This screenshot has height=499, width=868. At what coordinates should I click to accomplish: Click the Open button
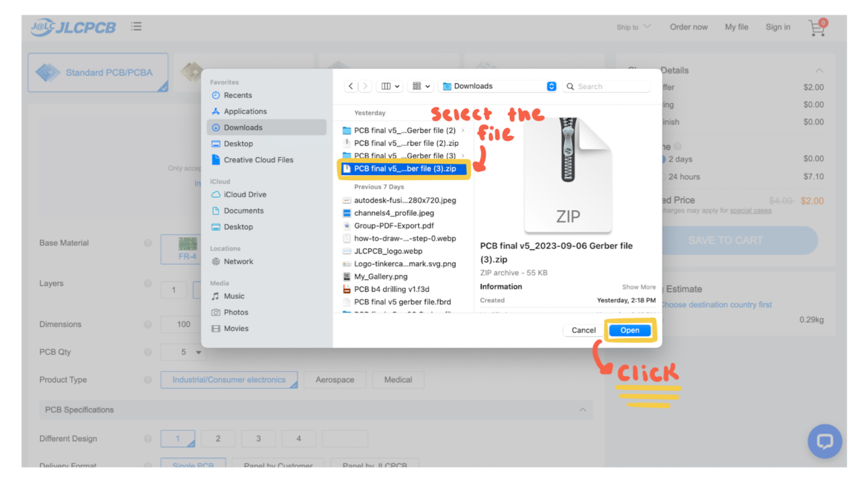click(629, 330)
